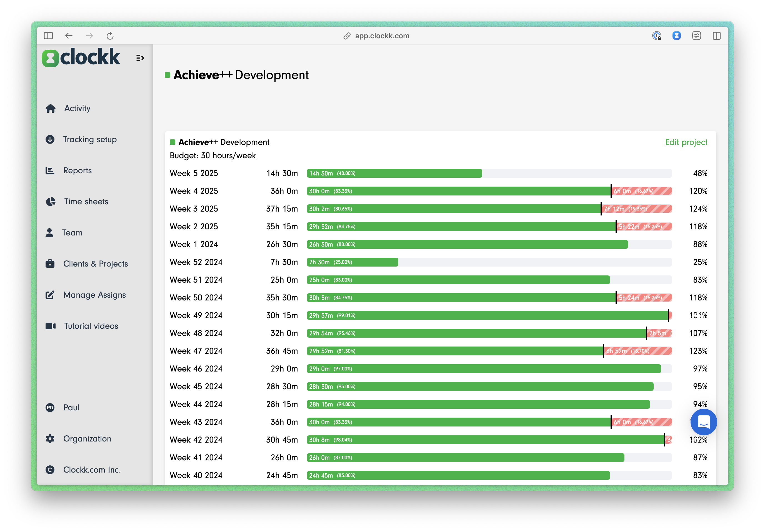
Task: Click the Week 2 2025 row label
Action: 194,227
